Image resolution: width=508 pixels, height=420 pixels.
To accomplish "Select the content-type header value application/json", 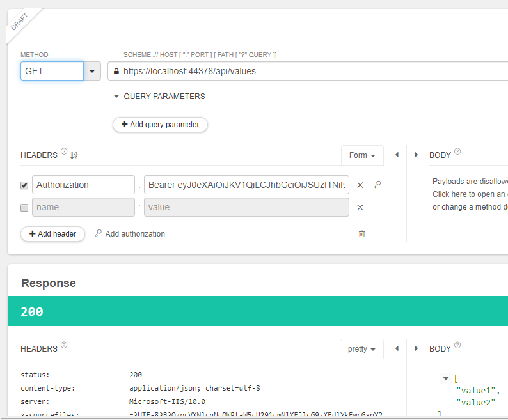I will pos(194,388).
